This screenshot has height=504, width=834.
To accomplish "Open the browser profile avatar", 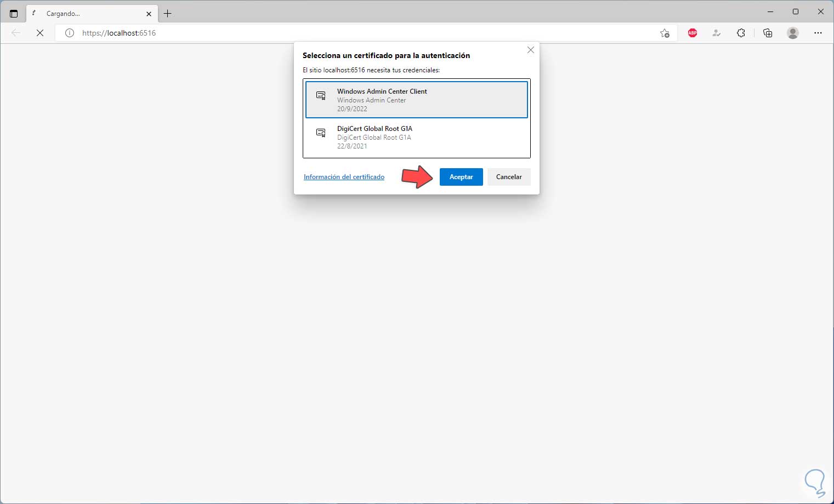I will tap(793, 33).
